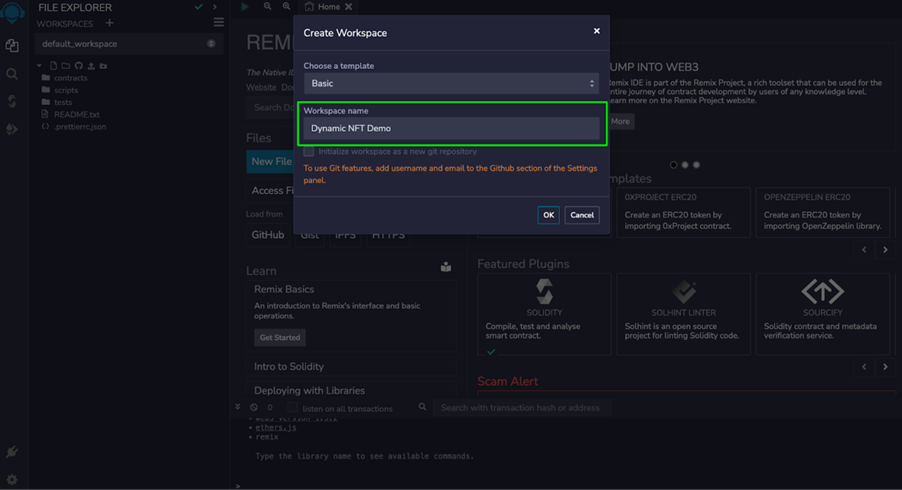Toggle terminal collapse double-chevron icon

click(238, 407)
